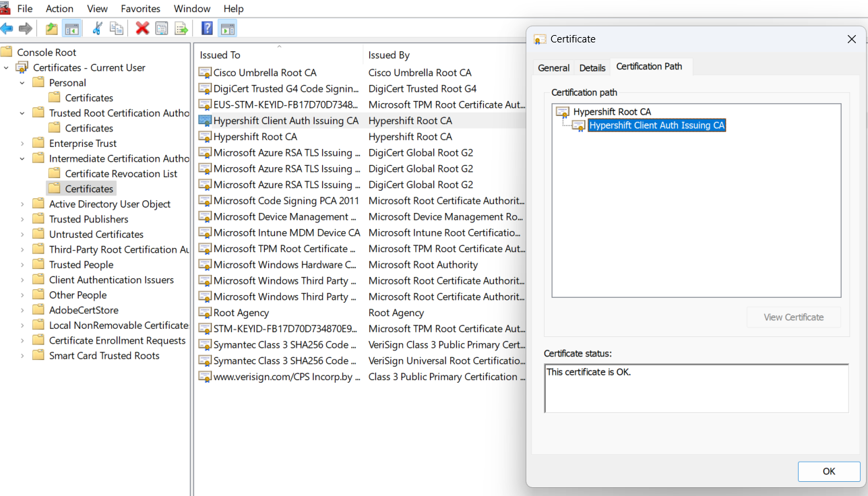This screenshot has width=868, height=496.
Task: Expand the Trusted Publishers node
Action: click(x=22, y=219)
